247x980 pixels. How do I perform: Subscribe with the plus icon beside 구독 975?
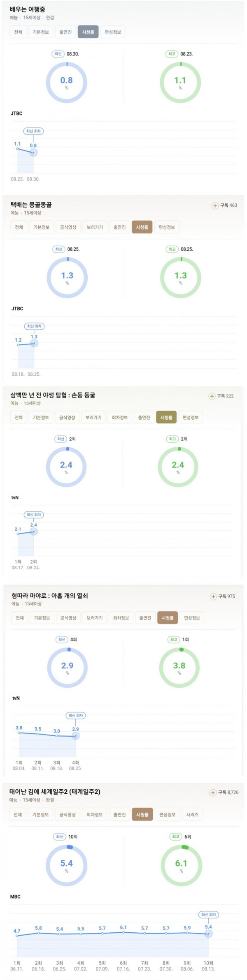click(x=213, y=596)
